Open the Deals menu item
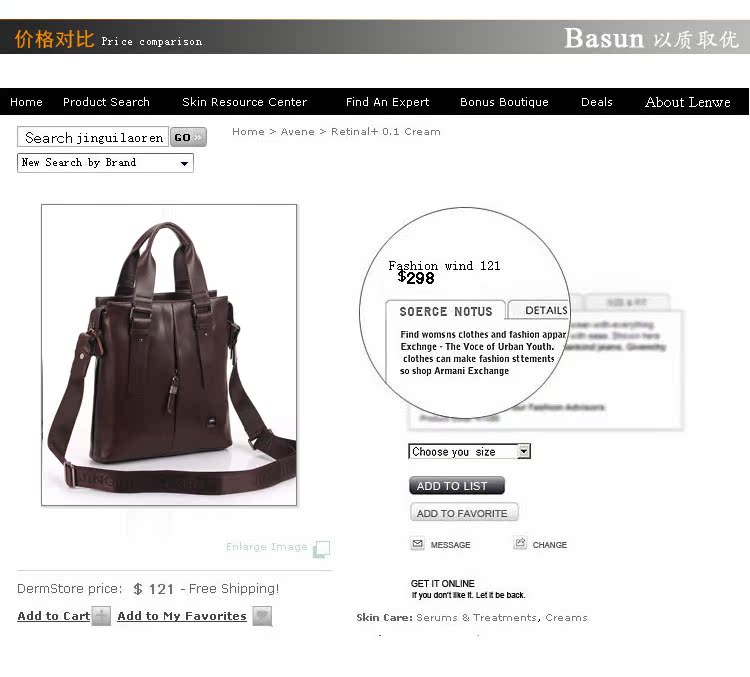The image size is (750, 677). (x=596, y=102)
